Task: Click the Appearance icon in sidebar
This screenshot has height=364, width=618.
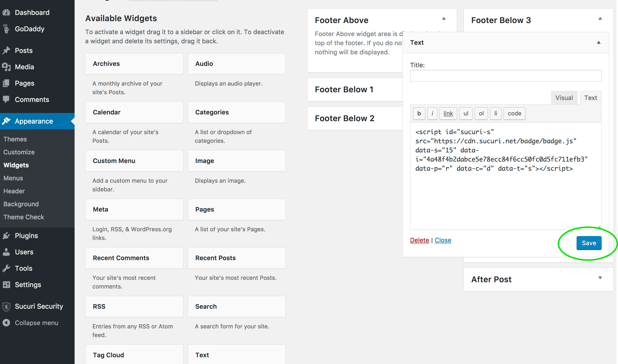Action: (x=6, y=121)
